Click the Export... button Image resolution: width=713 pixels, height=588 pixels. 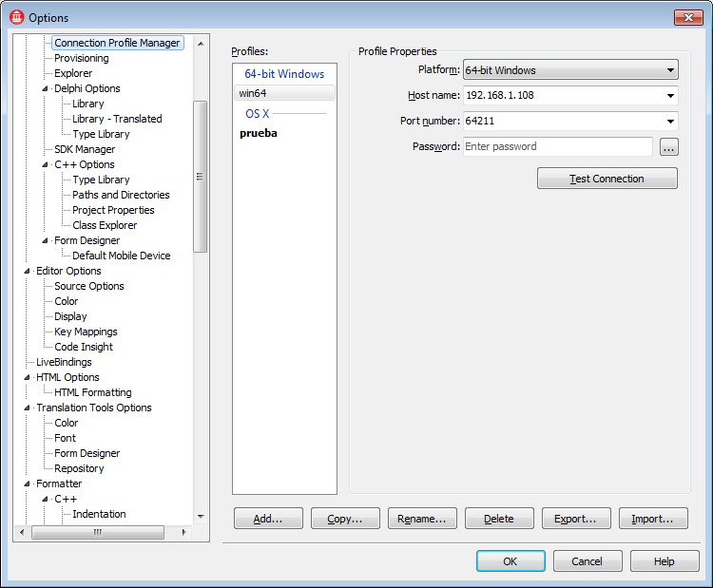(x=576, y=519)
